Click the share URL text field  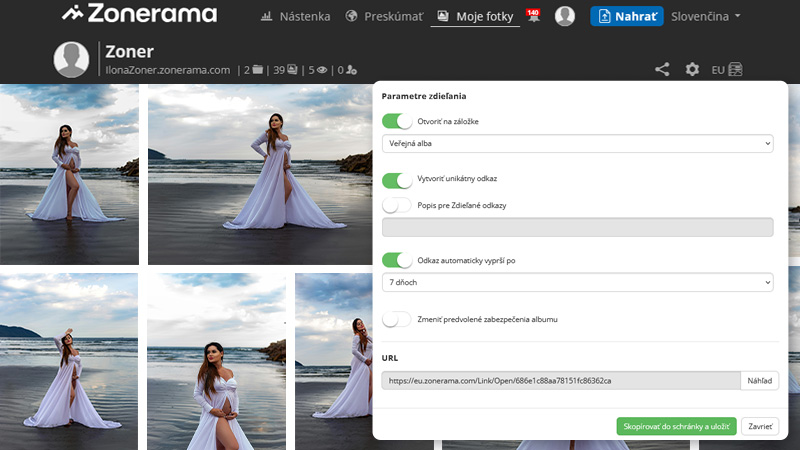pyautogui.click(x=560, y=381)
